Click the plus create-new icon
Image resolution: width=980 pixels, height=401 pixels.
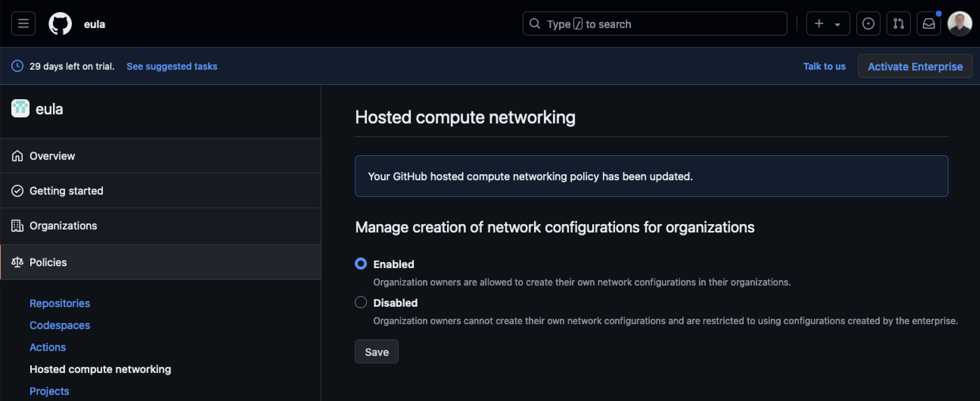[819, 23]
